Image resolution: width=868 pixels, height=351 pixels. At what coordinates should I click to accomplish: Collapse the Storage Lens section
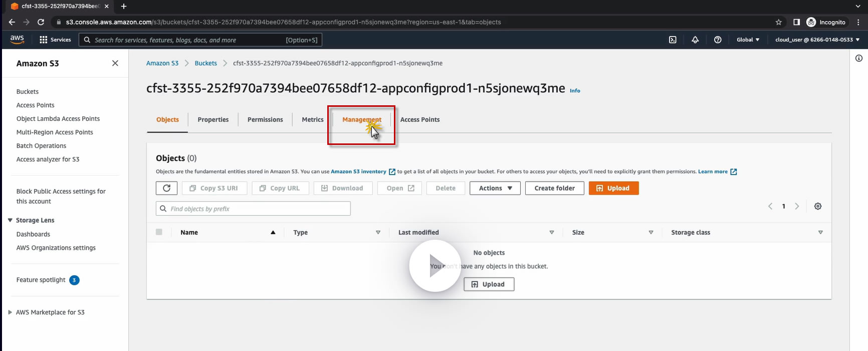point(10,220)
